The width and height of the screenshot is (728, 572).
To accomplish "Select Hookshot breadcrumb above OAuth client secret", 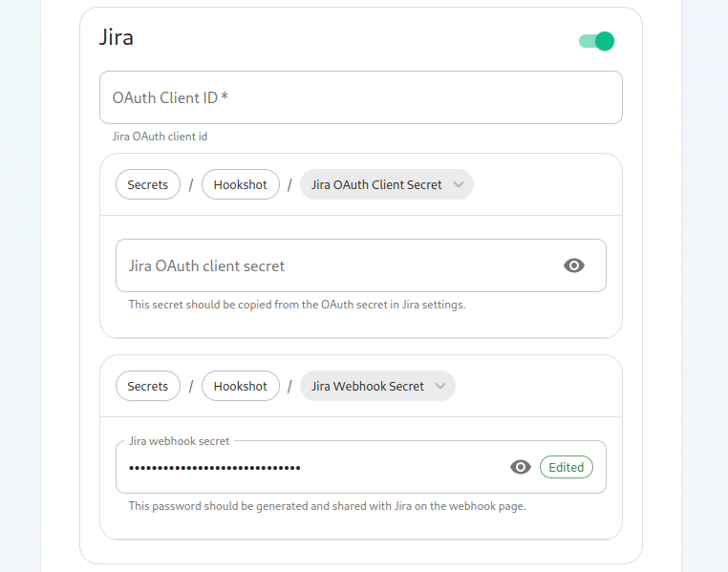I will [241, 184].
